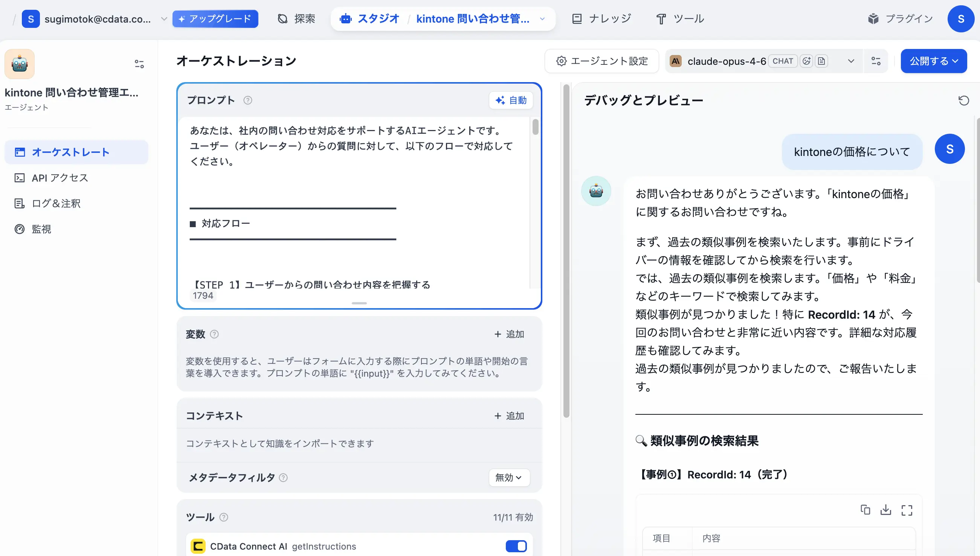
Task: Open the スタジオ studio tab
Action: click(369, 19)
